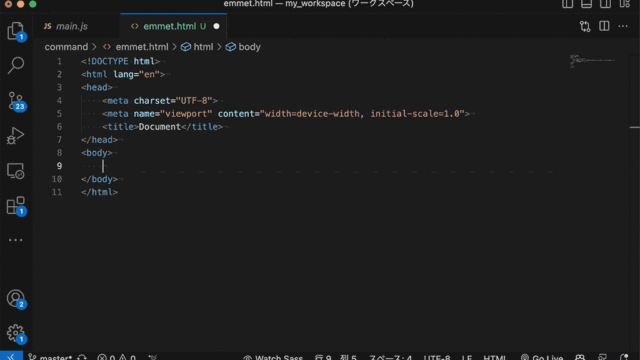Click html element in breadcrumbs
The height and width of the screenshot is (360, 640).
pos(203,47)
